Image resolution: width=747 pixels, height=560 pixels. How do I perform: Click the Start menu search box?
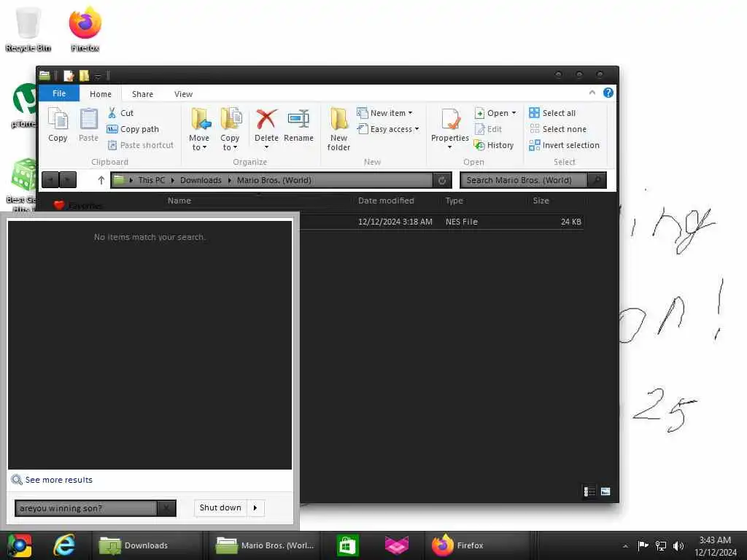tap(86, 508)
